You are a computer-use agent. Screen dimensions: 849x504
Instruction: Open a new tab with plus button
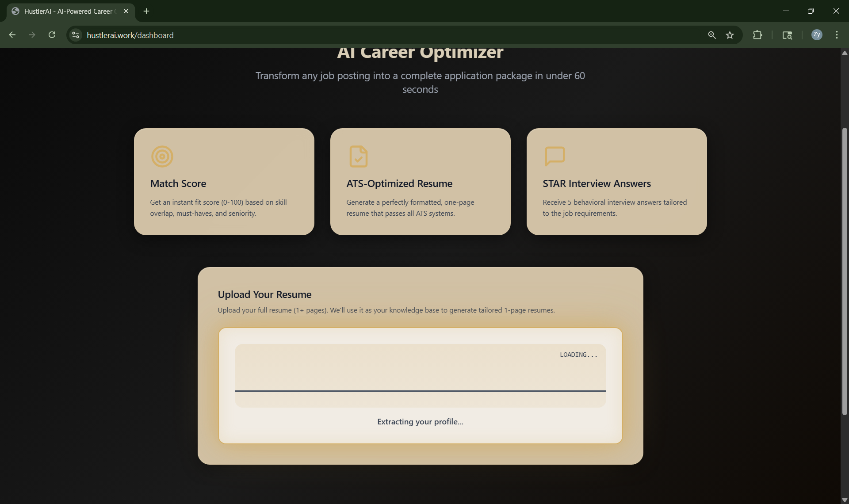tap(146, 11)
